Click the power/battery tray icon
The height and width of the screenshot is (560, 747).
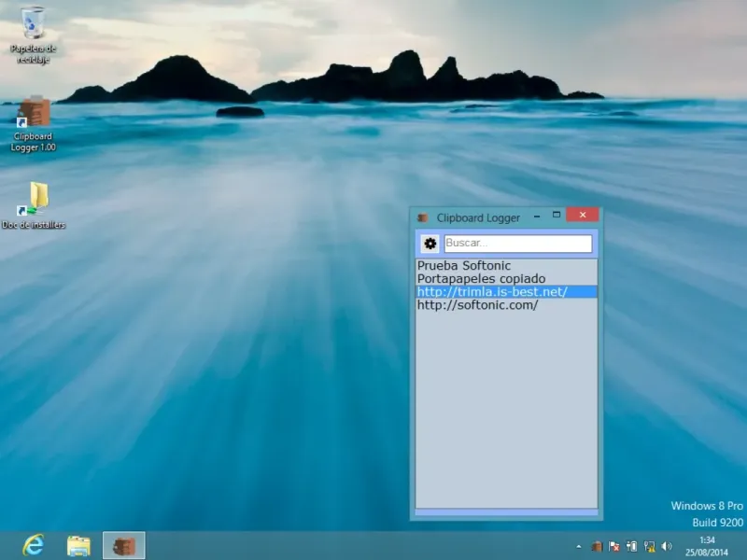(x=631, y=546)
